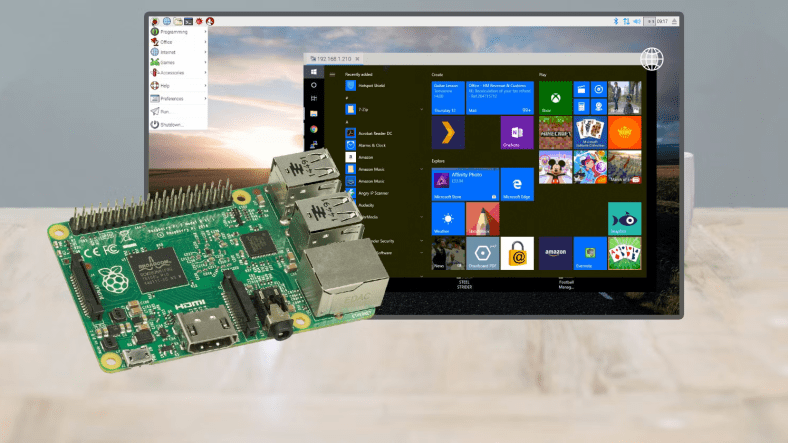788x443 pixels.
Task: Open the Mickey Mouse game tile
Action: (555, 167)
